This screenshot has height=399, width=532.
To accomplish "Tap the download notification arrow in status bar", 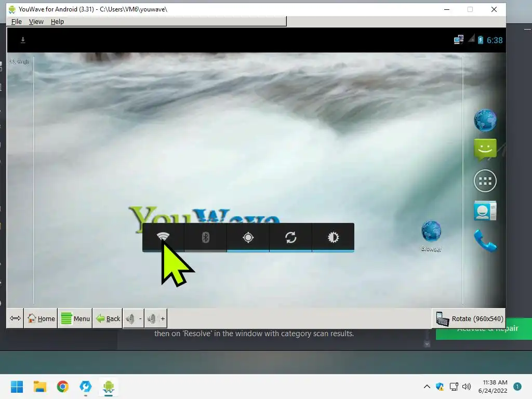I will pyautogui.click(x=23, y=40).
